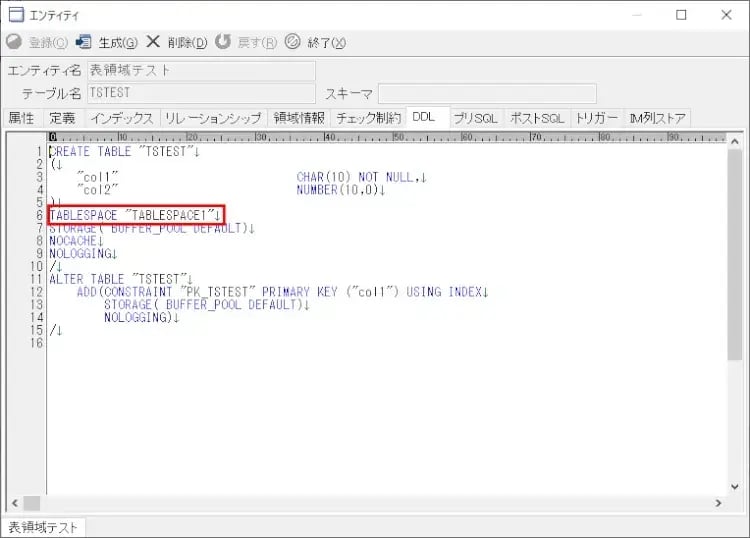The image size is (750, 538).
Task: Select the プリSQL tab
Action: tap(476, 118)
